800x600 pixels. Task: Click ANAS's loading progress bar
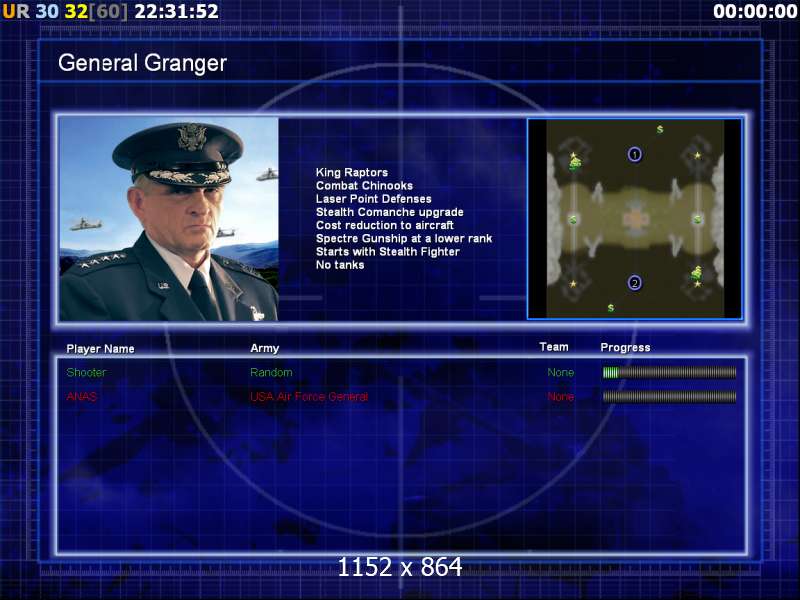(x=669, y=396)
